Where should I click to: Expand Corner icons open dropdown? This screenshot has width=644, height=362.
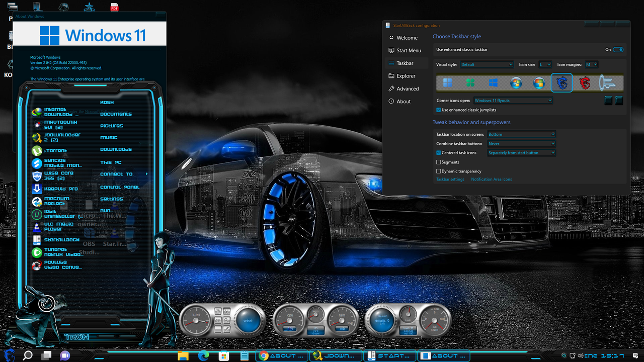(x=513, y=100)
